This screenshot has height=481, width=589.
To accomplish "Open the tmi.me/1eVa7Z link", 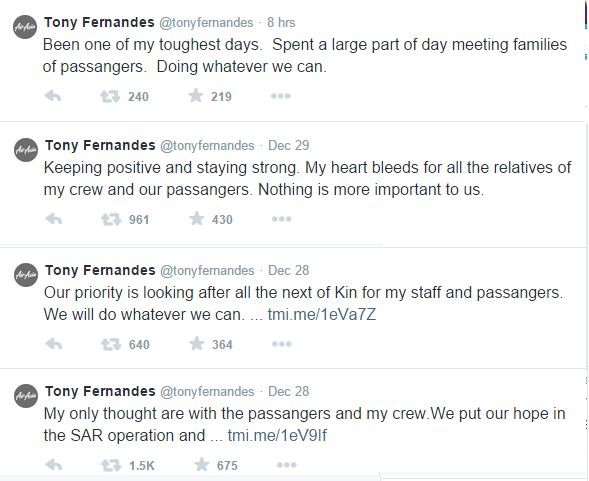I will [322, 315].
